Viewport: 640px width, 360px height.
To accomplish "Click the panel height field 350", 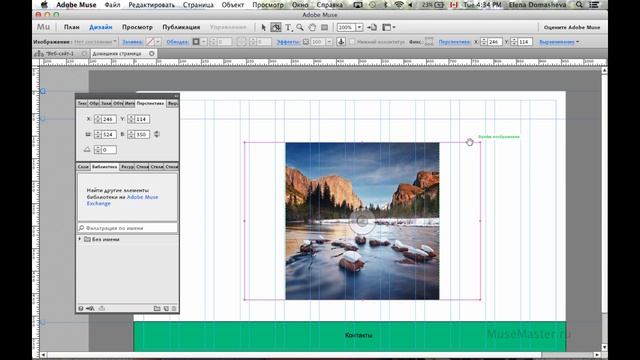I will tap(142, 134).
